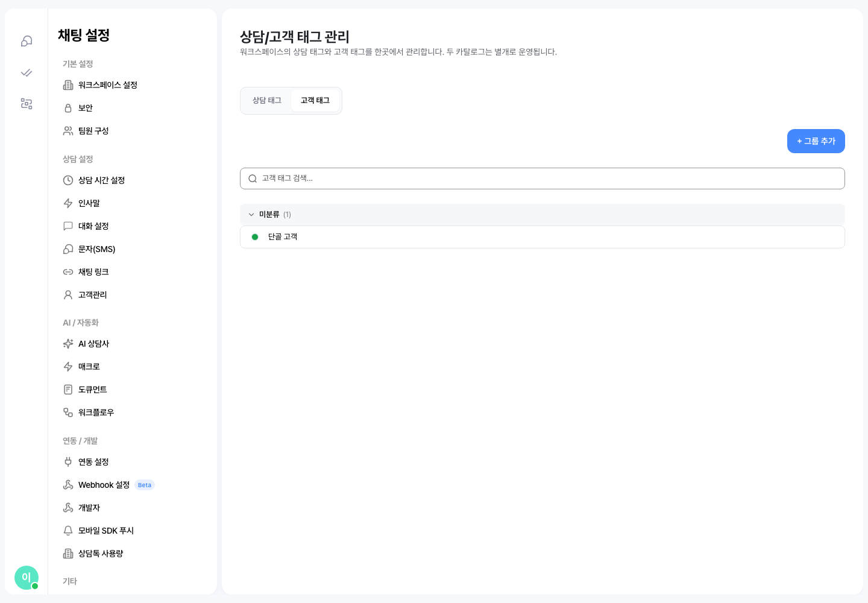
Task: Click the speech bubble icon beside 대화 설정
Action: click(68, 226)
